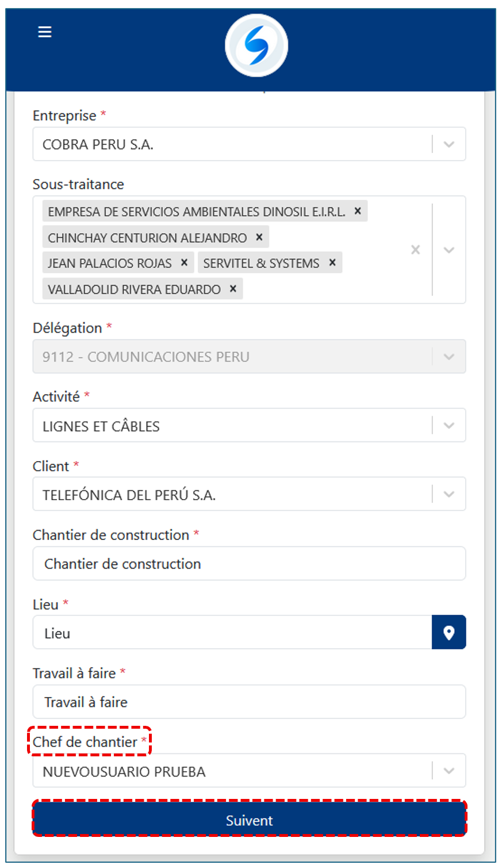Clear all Sous-traitance selections
The image size is (502, 868).
(415, 250)
